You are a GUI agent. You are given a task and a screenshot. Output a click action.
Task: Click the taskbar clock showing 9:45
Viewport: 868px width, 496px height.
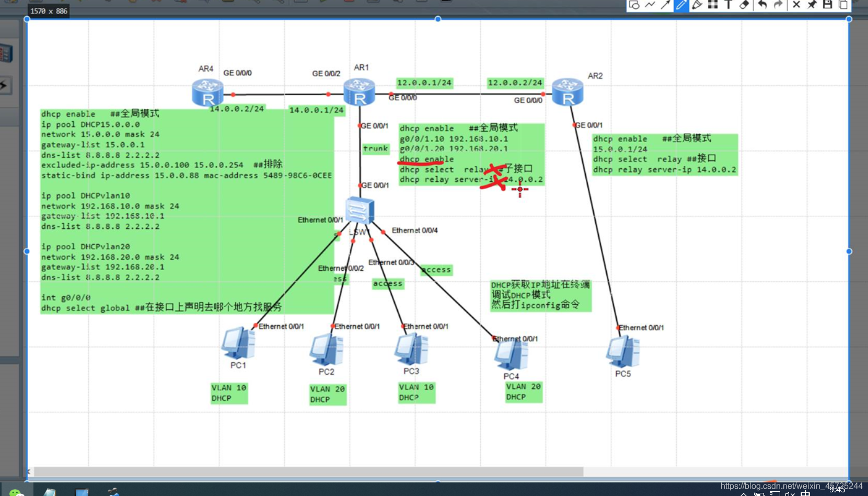837,490
